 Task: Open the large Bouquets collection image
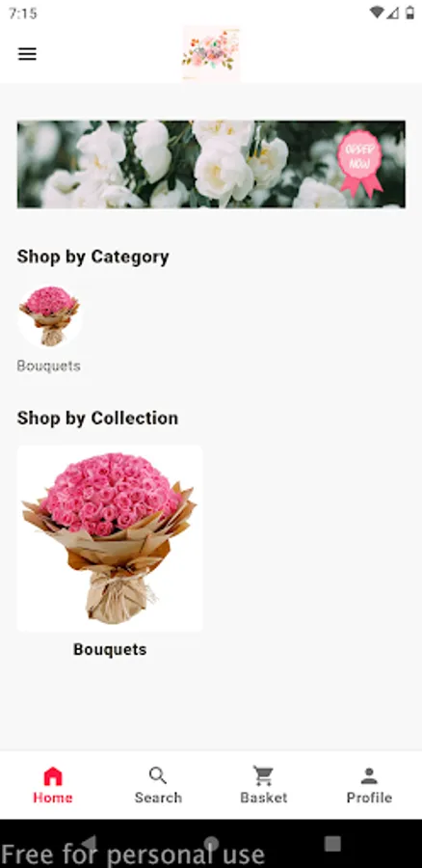(110, 538)
